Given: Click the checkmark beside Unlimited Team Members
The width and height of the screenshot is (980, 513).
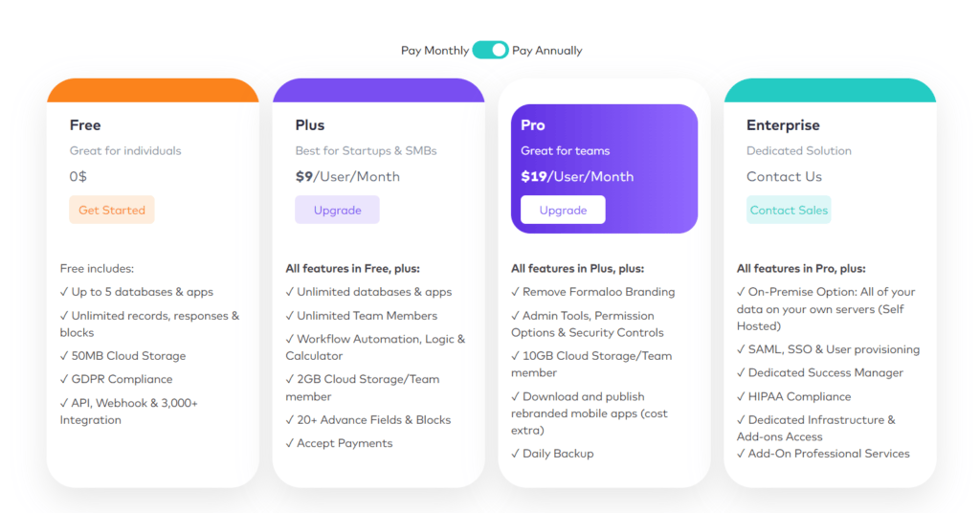Looking at the screenshot, I should coord(290,316).
